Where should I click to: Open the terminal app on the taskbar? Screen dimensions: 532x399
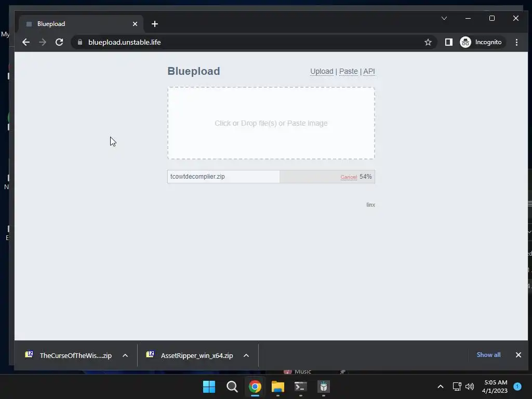point(301,387)
